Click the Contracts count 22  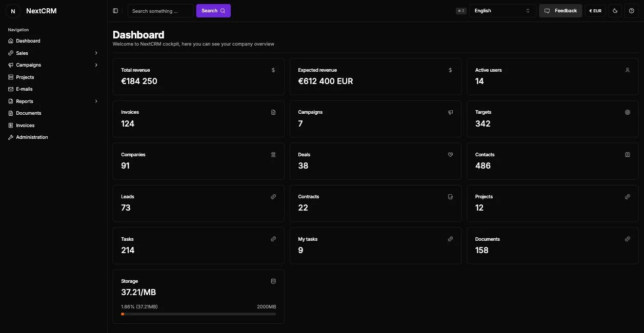(x=303, y=207)
